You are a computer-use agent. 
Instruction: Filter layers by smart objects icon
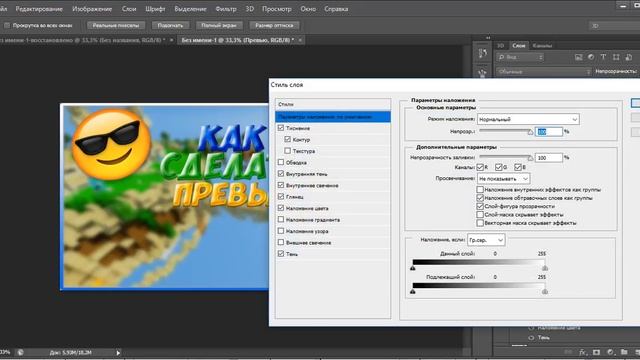[629, 57]
